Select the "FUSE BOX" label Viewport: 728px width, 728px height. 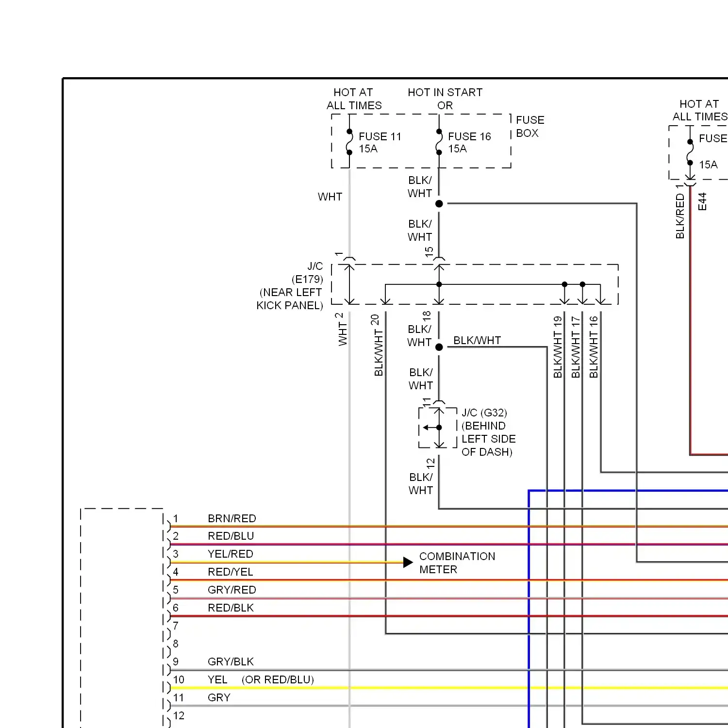pos(530,126)
